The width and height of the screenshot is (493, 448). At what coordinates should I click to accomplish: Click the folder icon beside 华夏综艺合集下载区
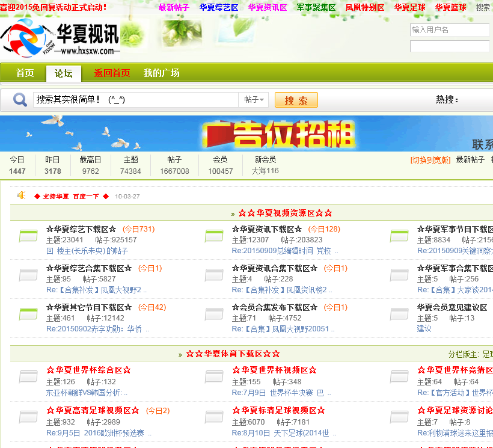click(x=28, y=275)
